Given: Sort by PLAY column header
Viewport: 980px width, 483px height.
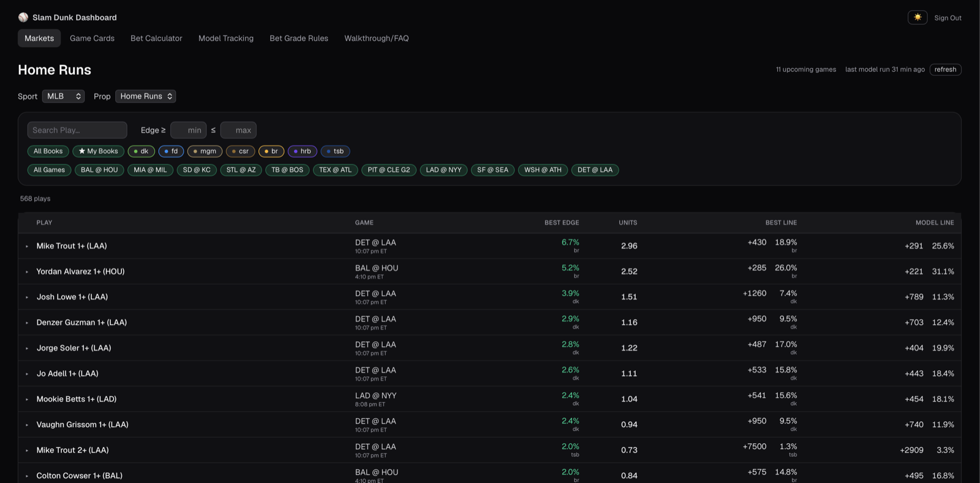Looking at the screenshot, I should point(44,222).
